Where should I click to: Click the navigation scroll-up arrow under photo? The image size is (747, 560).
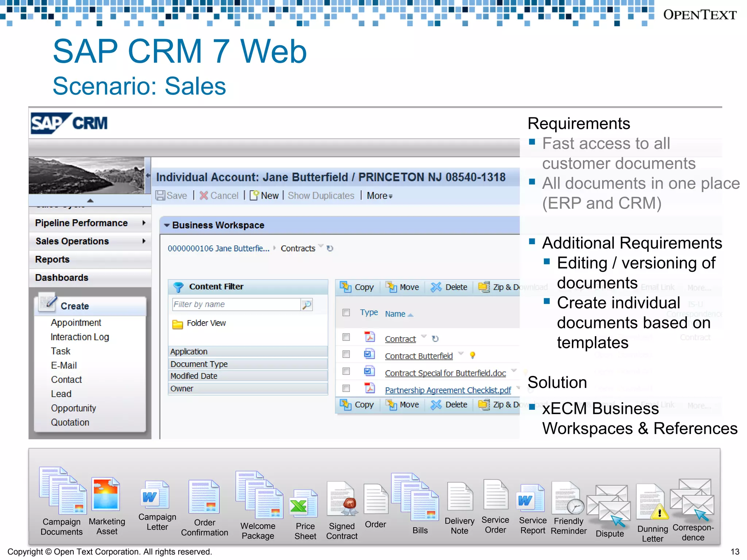90,201
